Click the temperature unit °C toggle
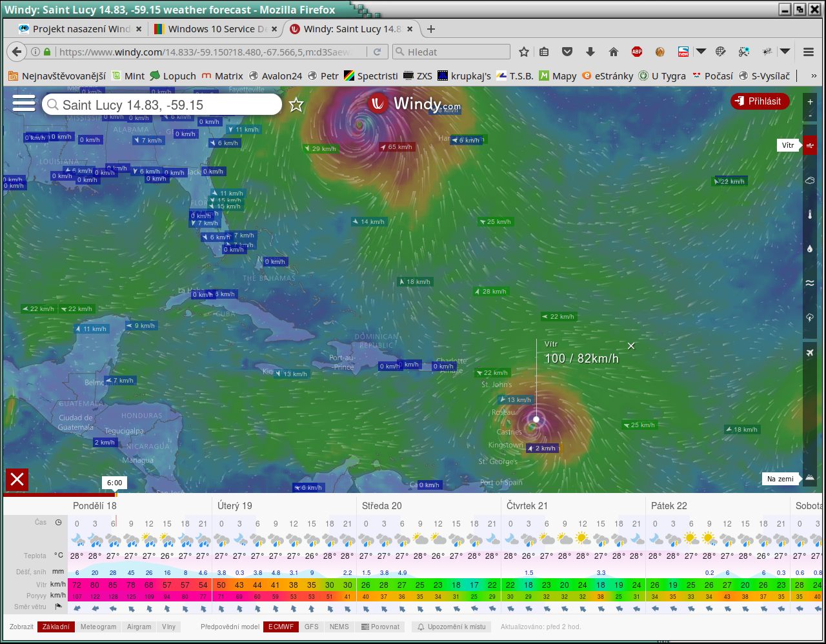This screenshot has height=644, width=826. (x=58, y=555)
